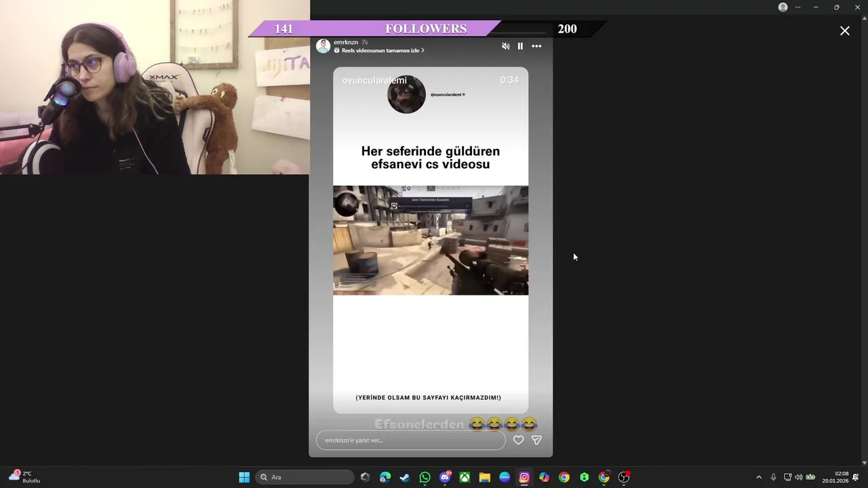Open WhatsApp from the taskbar
Screen dimensions: 868x488
pos(425,477)
